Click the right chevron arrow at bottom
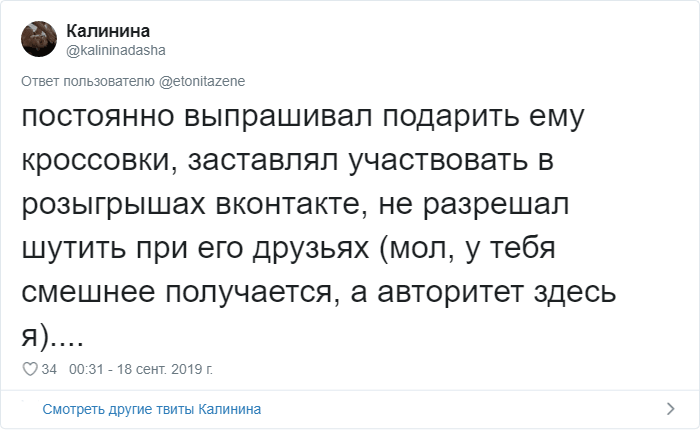The width and height of the screenshot is (700, 430). pos(671,409)
